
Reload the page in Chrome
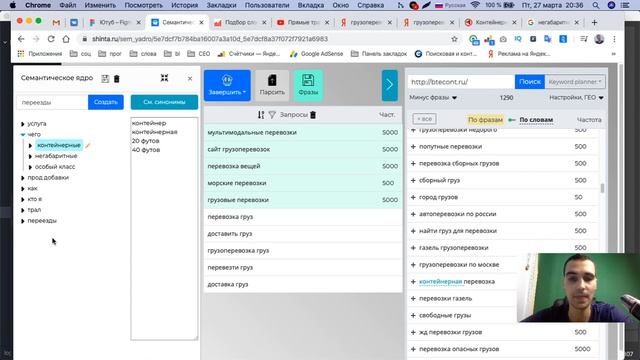[x=51, y=39]
